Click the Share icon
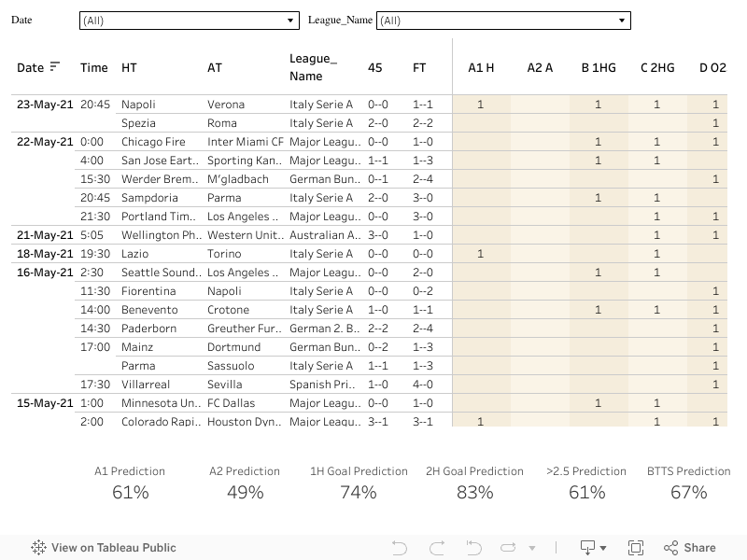The height and width of the screenshot is (560, 747). coord(689,548)
